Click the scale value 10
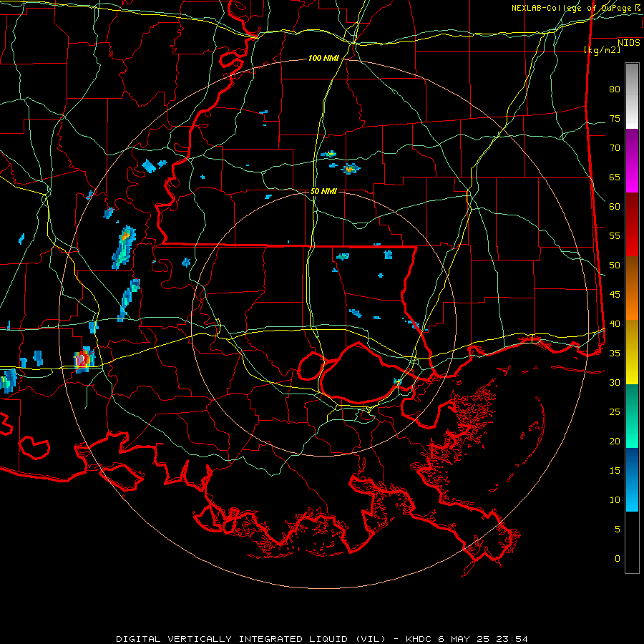The height and width of the screenshot is (644, 644). coord(615,500)
